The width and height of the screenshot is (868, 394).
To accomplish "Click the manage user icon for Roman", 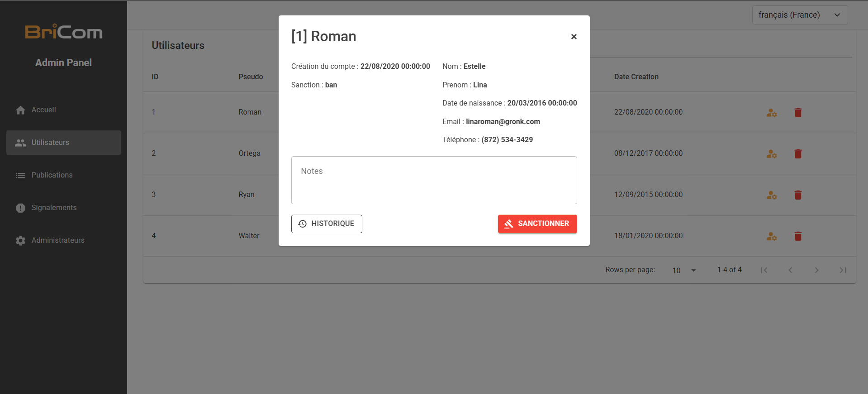I will point(771,113).
